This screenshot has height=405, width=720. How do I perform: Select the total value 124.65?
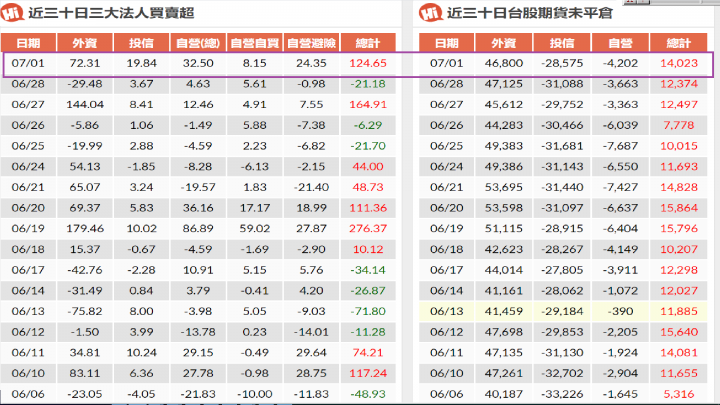[x=368, y=63]
